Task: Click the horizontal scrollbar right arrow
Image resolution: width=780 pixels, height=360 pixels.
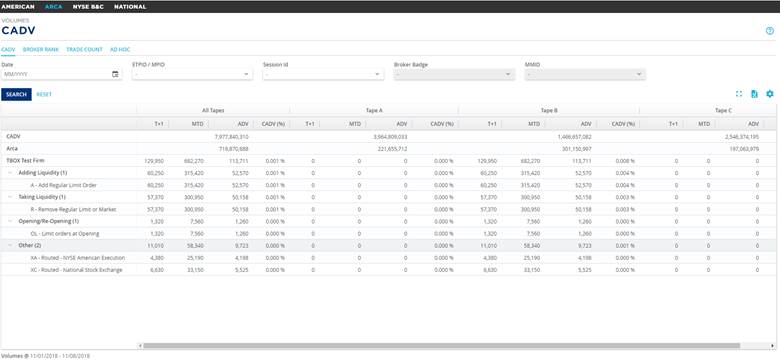Action: pyautogui.click(x=773, y=345)
